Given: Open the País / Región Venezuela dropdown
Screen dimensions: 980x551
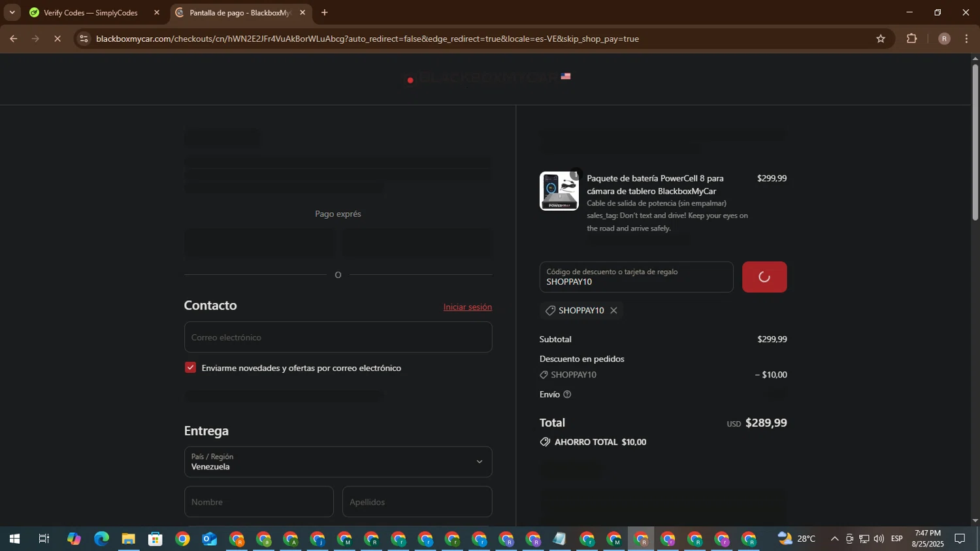Looking at the screenshot, I should coord(338,462).
